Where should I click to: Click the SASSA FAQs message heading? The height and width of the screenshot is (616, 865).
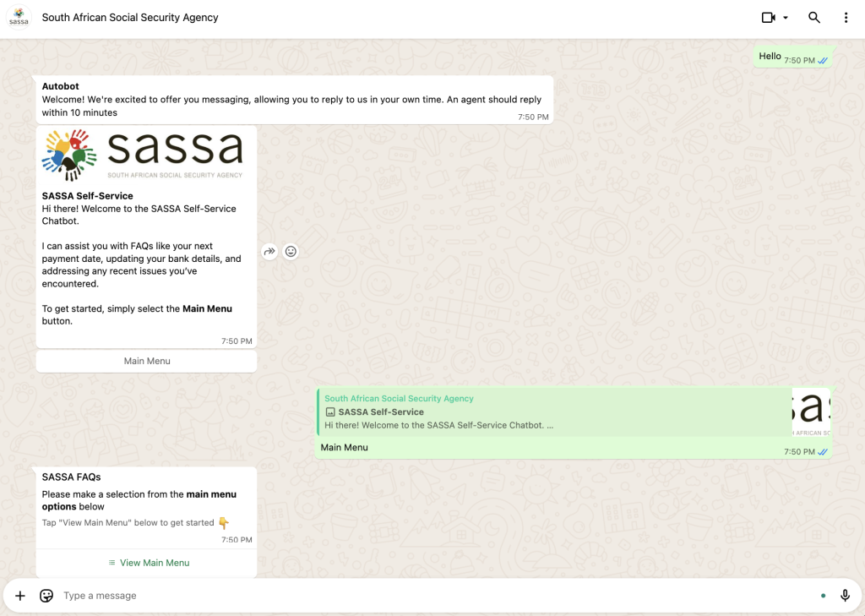(x=72, y=477)
